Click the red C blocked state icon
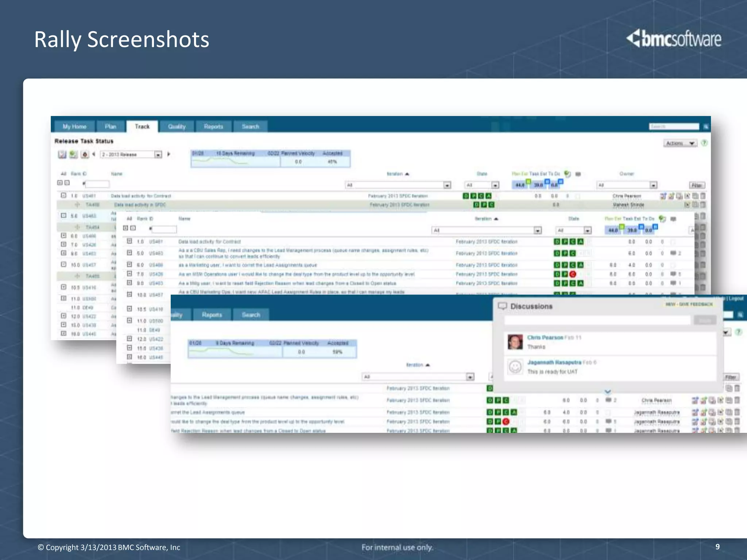 (573, 274)
